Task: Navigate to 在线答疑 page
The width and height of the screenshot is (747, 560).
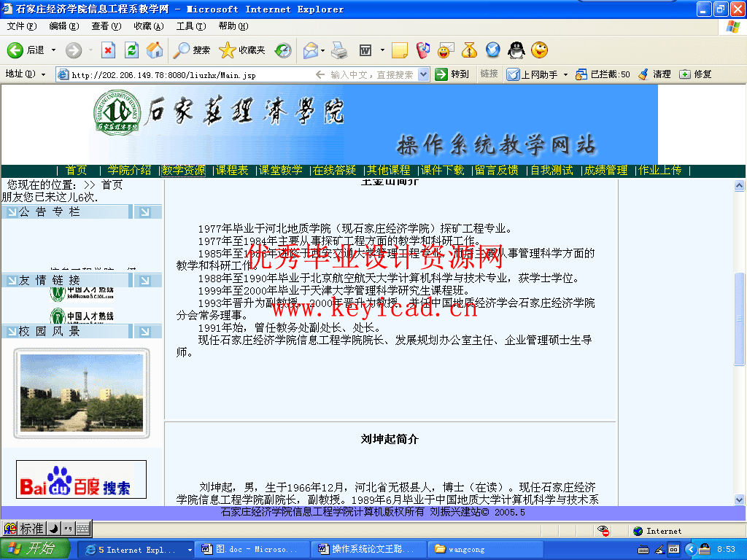Action: (x=335, y=170)
